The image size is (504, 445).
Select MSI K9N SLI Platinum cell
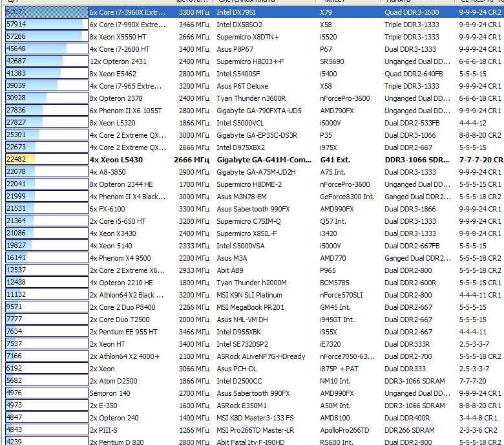click(249, 295)
